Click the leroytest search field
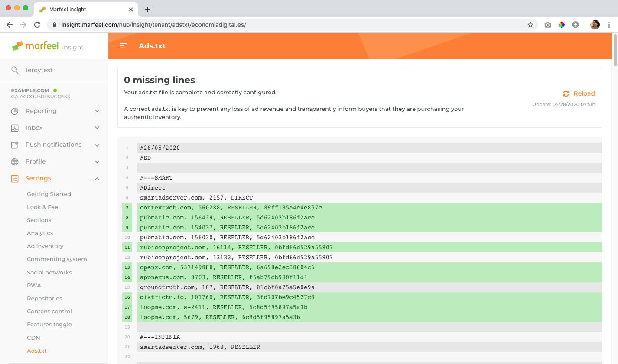The width and height of the screenshot is (618, 364). coord(54,70)
